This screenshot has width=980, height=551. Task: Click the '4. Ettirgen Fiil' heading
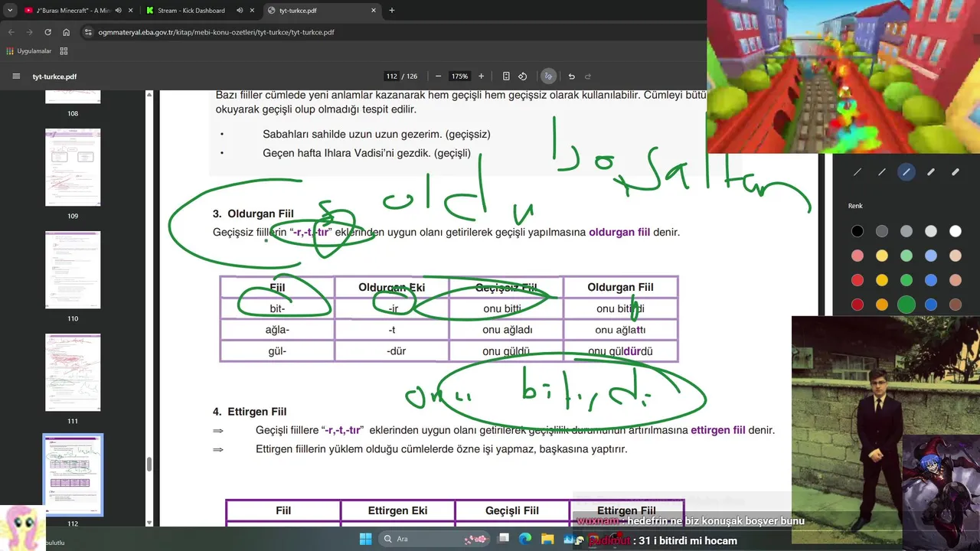click(250, 411)
